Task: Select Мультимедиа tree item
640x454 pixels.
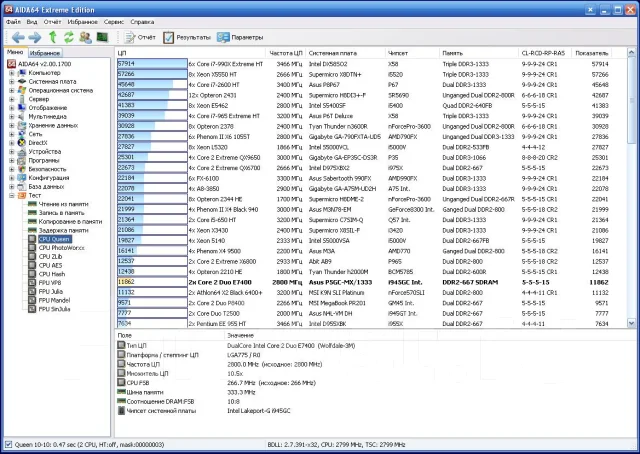Action: click(x=48, y=116)
